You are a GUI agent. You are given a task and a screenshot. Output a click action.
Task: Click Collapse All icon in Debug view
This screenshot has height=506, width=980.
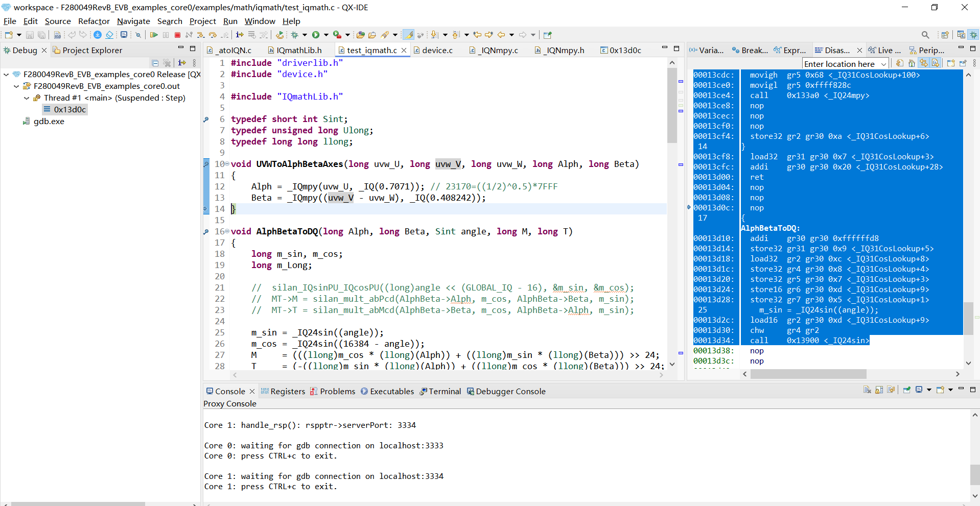click(155, 63)
